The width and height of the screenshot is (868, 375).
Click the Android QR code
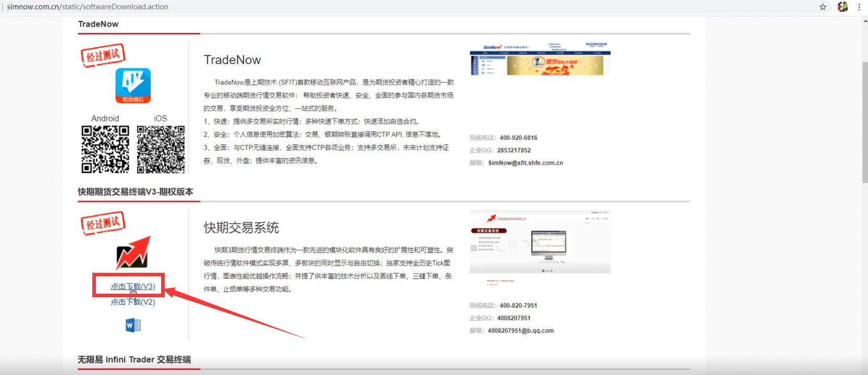(105, 149)
